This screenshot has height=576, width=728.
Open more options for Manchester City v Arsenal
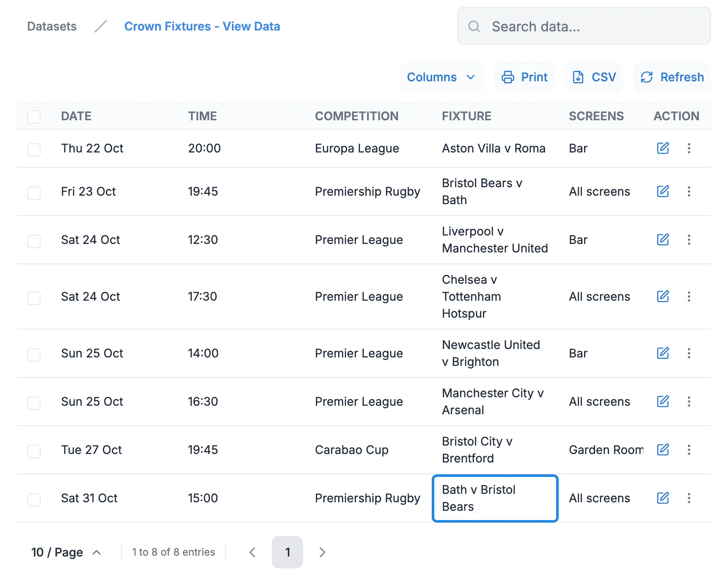pyautogui.click(x=689, y=402)
